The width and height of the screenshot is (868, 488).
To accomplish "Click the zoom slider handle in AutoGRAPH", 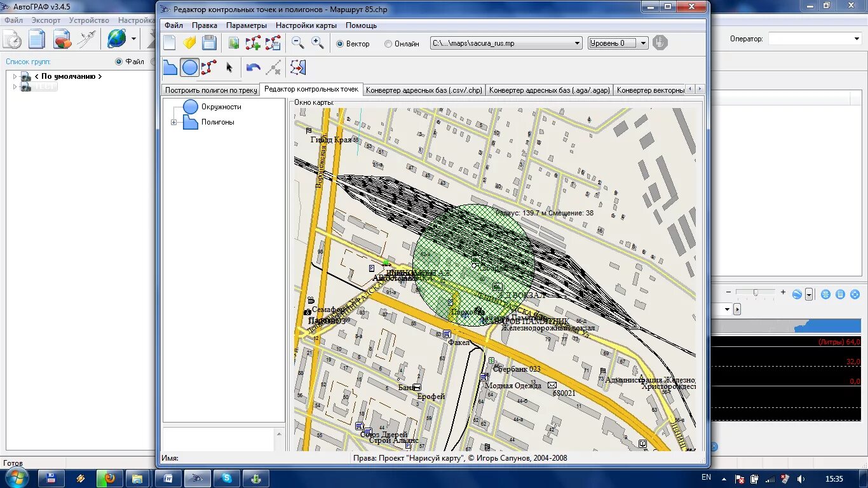I will [756, 292].
